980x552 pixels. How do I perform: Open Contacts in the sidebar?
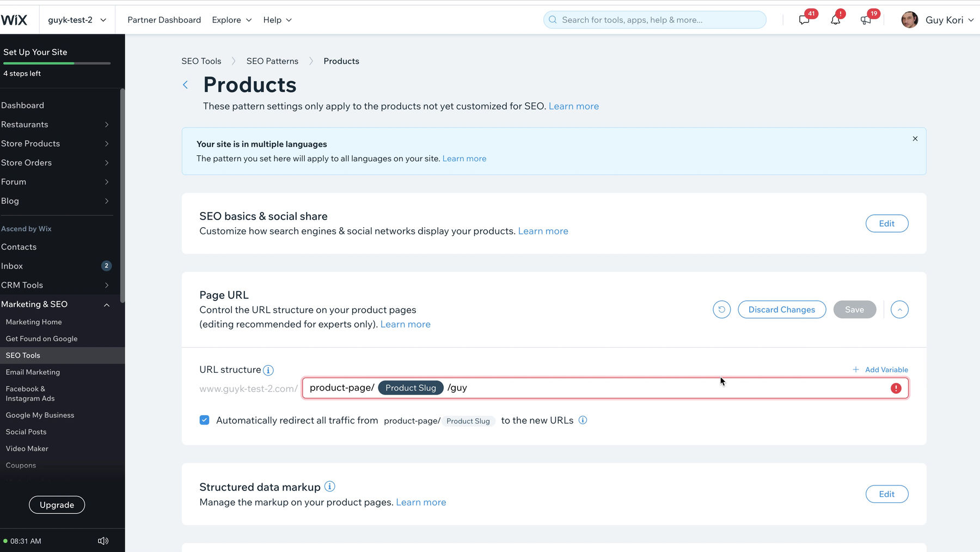coord(19,247)
